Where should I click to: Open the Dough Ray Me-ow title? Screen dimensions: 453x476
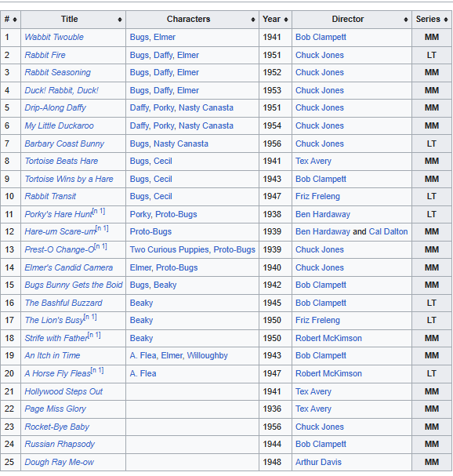(59, 462)
